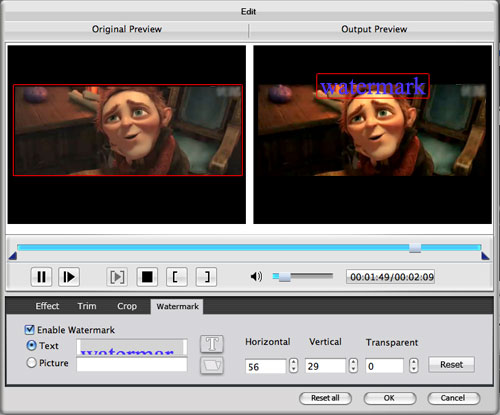Click the Horizontal value stepper

(293, 365)
